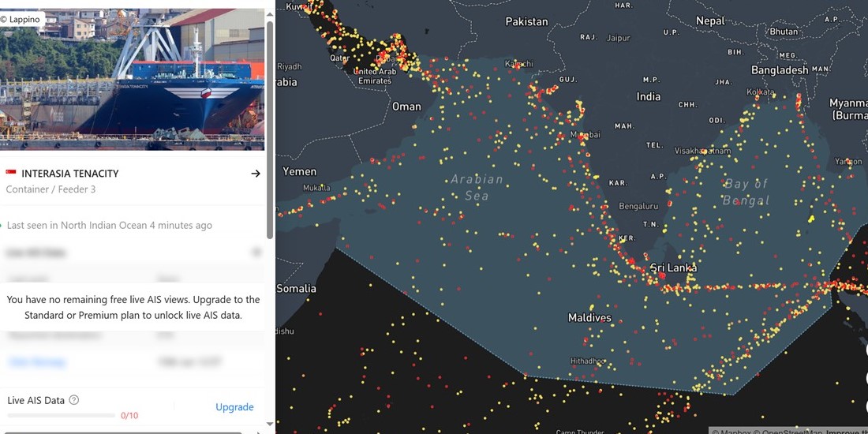Viewport: 868px width, 434px height.
Task: Click the Upgrade link
Action: 234,407
